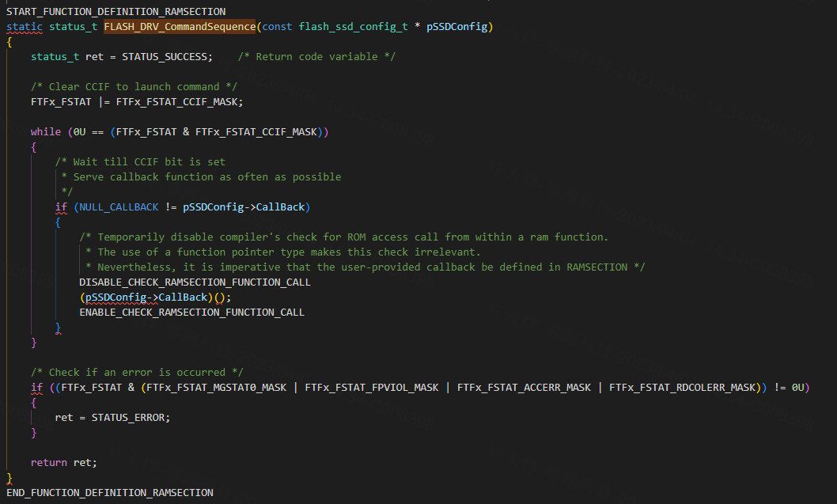This screenshot has height=504, width=837.
Task: Select the START_FUNCTION_DEFINITION_RAMSECTION macro
Action: 113,11
